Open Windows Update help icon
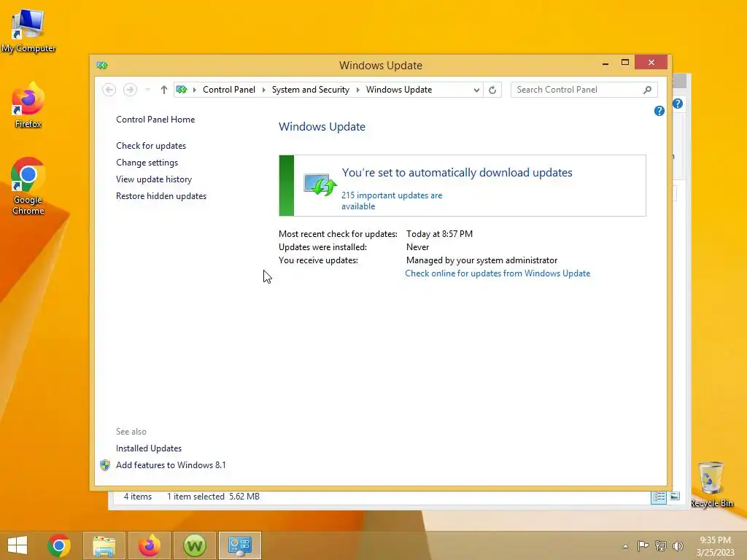Viewport: 747px width, 560px height. [x=659, y=111]
